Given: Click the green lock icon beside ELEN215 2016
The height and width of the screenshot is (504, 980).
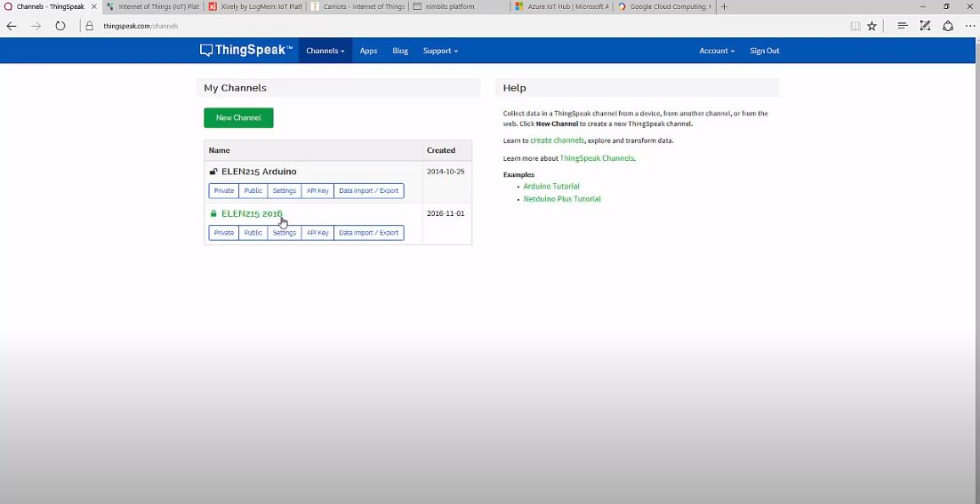Looking at the screenshot, I should point(213,213).
